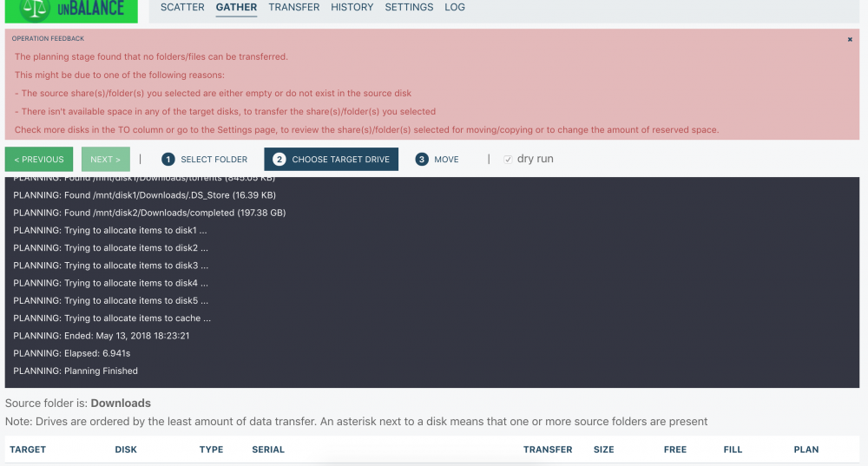Click the TYPE column header
The image size is (868, 466).
[211, 450]
